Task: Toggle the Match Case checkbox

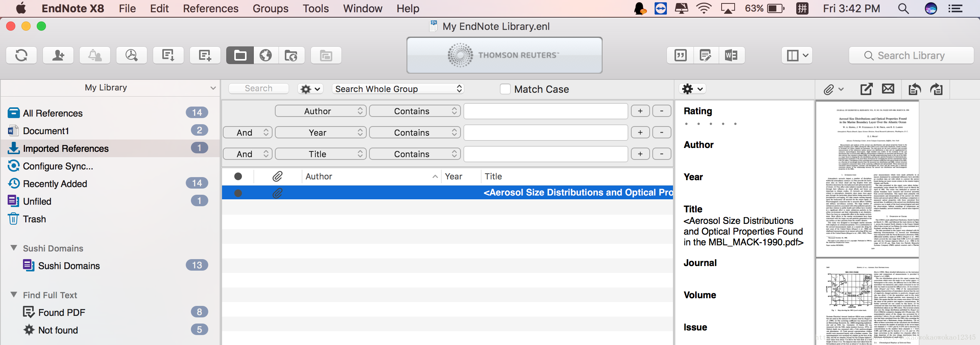Action: point(505,89)
